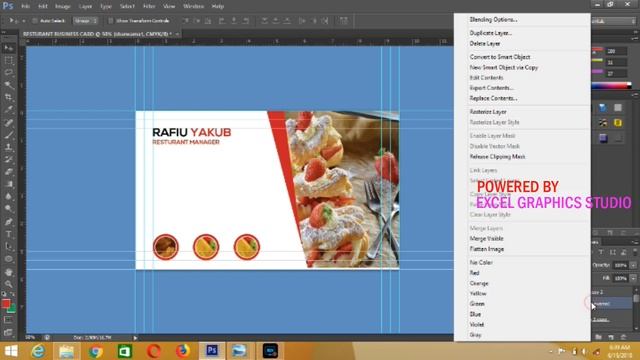Click the zoom percentage field in status bar
This screenshot has height=360, width=640.
coord(30,338)
